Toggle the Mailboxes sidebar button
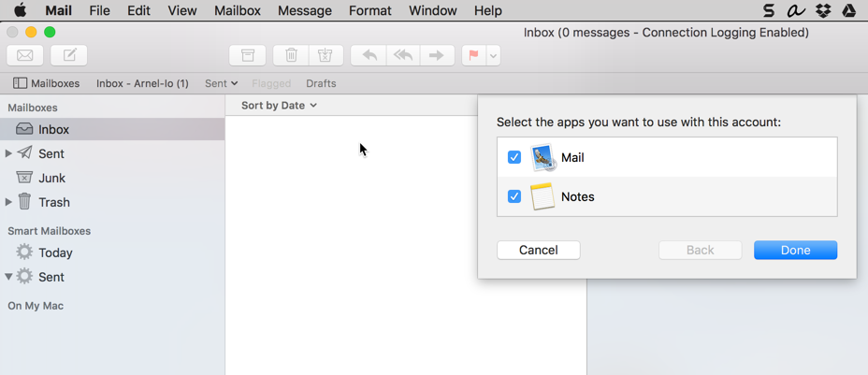Screen dimensions: 868x375 coord(47,83)
